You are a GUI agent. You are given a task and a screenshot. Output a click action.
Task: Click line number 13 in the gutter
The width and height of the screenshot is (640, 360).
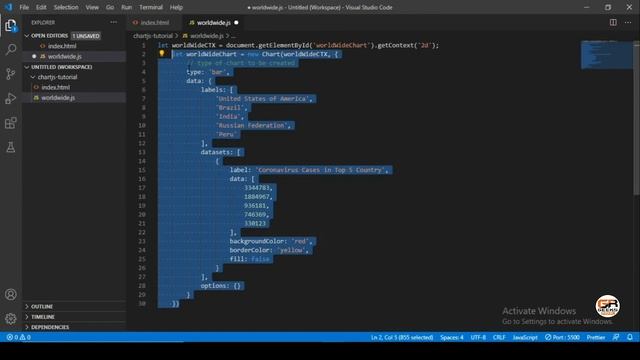[142, 152]
